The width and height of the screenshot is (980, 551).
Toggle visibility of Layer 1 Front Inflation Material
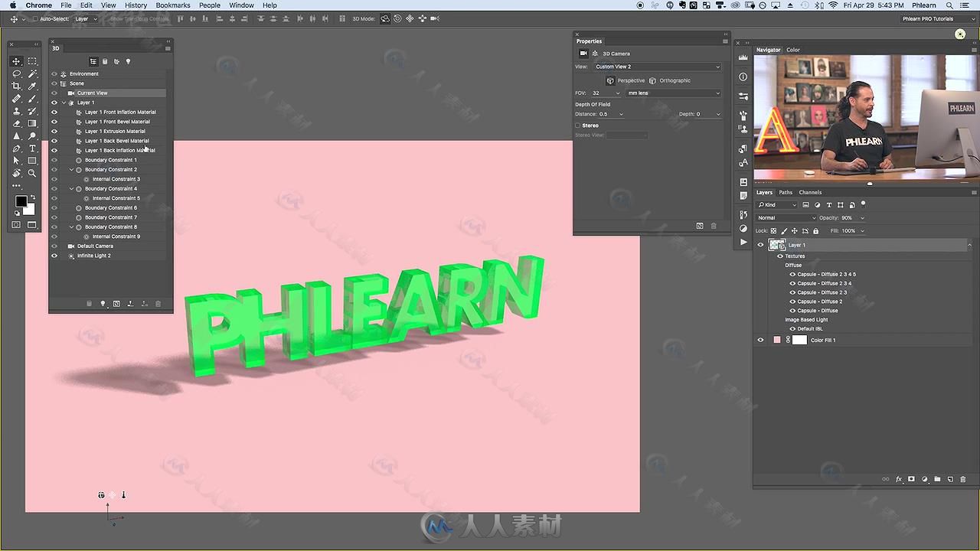(54, 112)
